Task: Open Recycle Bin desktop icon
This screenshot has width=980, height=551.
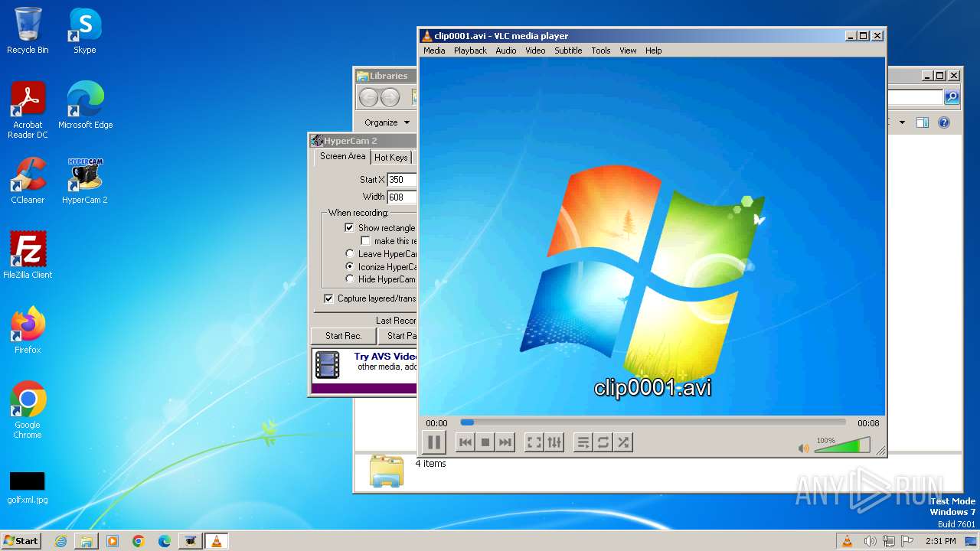Action: pyautogui.click(x=28, y=31)
